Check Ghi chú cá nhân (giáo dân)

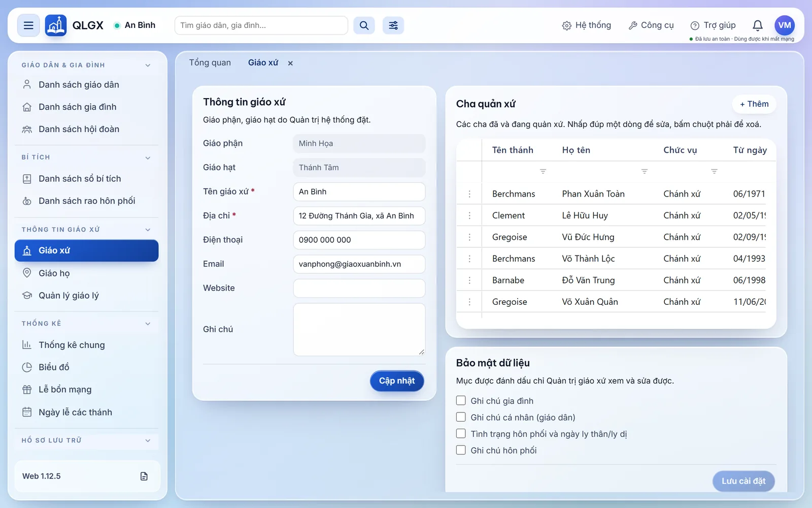click(x=461, y=417)
